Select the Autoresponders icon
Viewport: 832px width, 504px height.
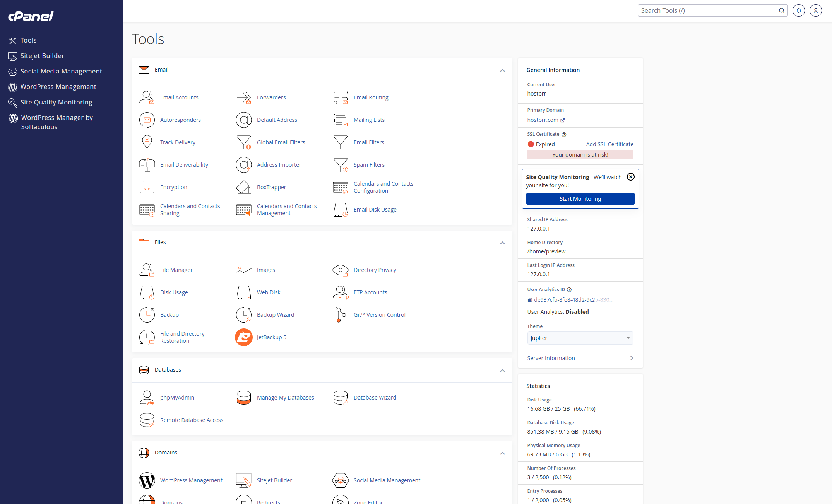[x=147, y=120]
